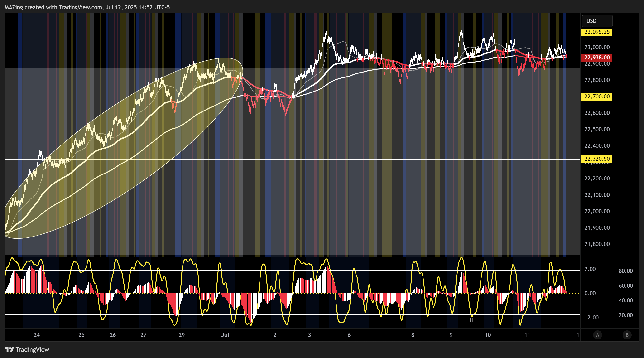644x358 pixels.
Task: Click oscillator scale value 40.00
Action: tap(625, 300)
